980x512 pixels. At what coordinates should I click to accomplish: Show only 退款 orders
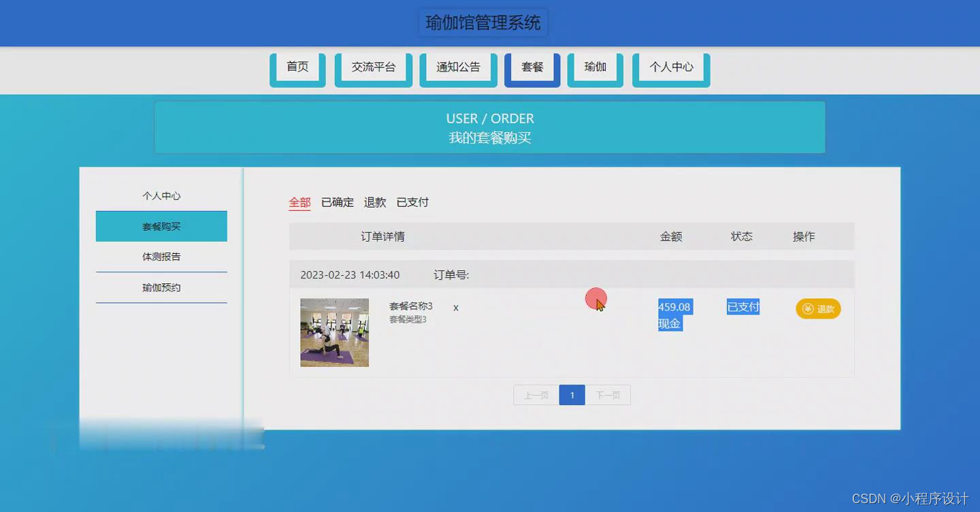point(376,202)
